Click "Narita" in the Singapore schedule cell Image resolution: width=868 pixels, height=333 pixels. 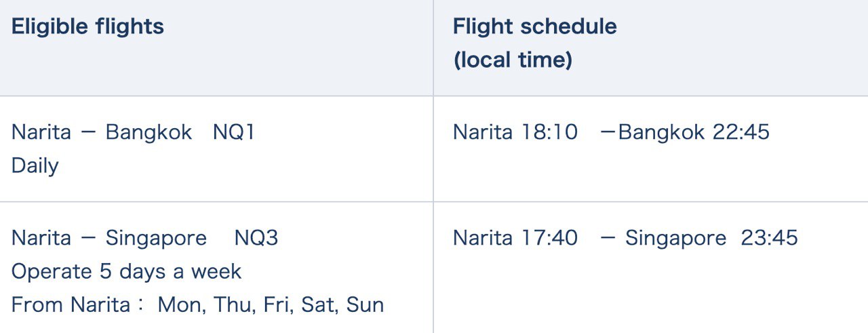coord(482,238)
